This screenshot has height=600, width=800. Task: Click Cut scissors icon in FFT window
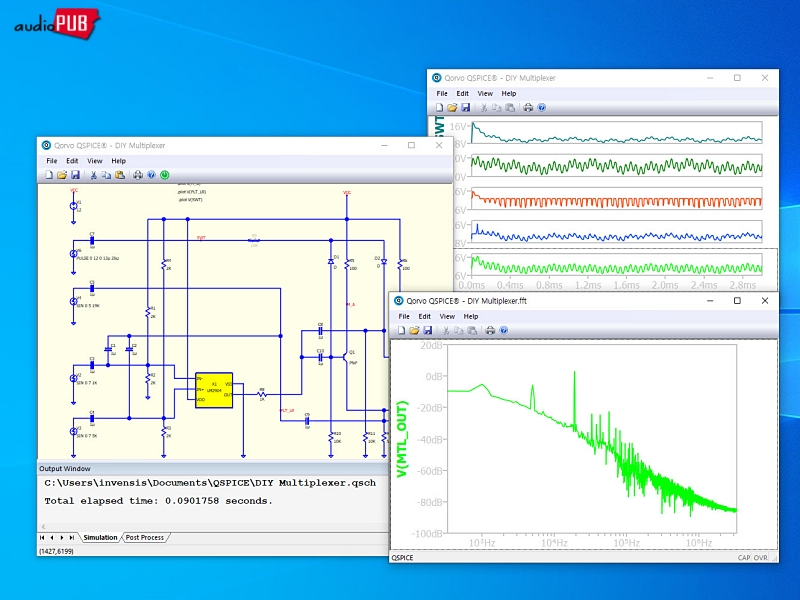pos(446,331)
